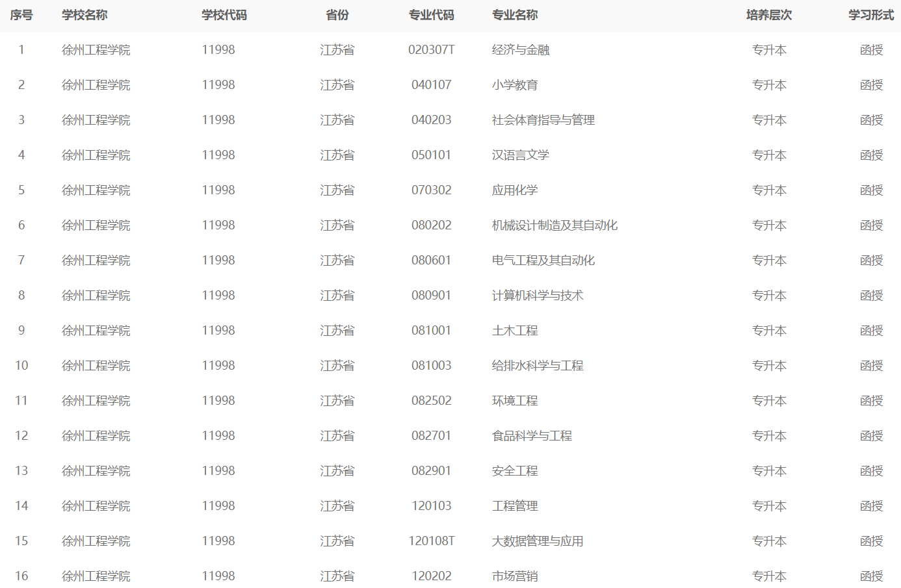
Task: Click the 学校代码 column header
Action: [224, 15]
